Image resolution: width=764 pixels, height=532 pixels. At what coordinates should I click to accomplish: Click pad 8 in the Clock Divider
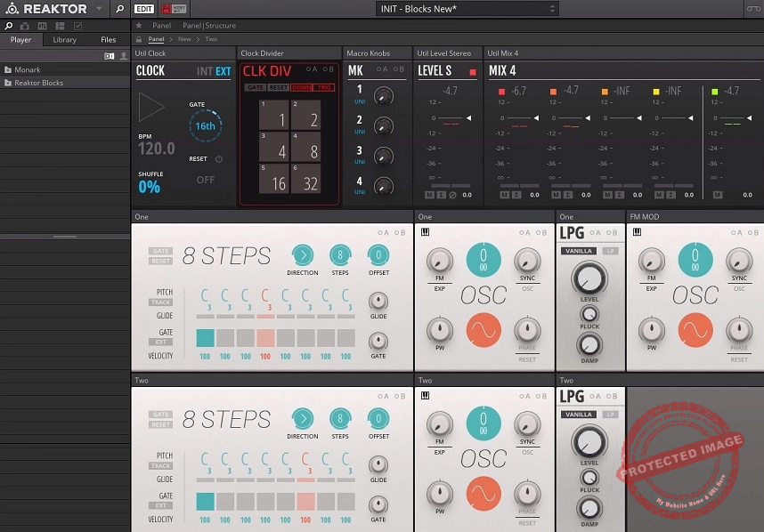point(306,147)
